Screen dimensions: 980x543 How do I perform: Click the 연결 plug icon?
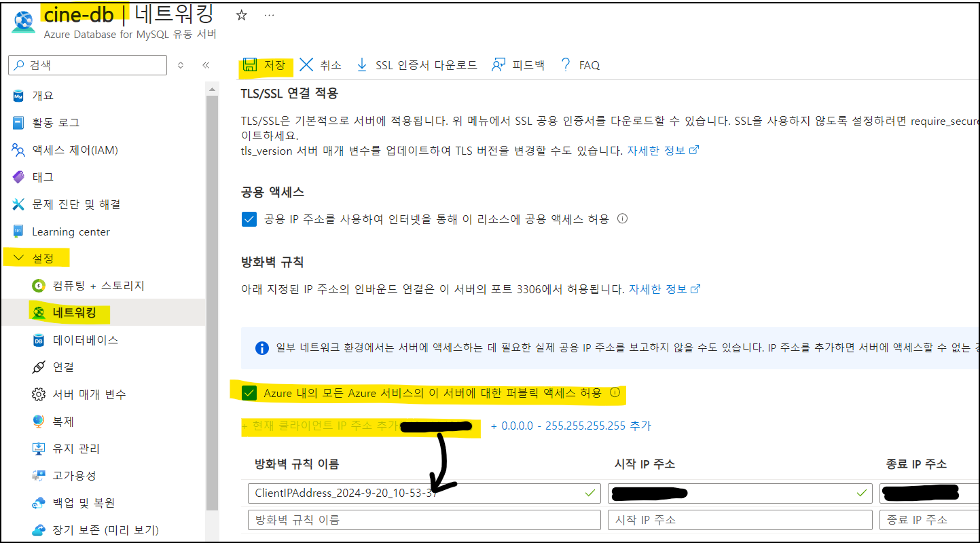(39, 367)
